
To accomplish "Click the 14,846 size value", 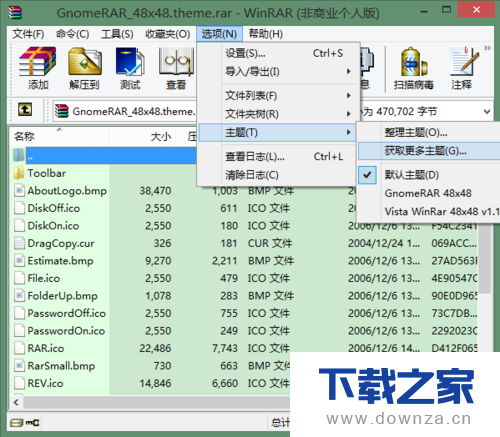I will pos(155,383).
